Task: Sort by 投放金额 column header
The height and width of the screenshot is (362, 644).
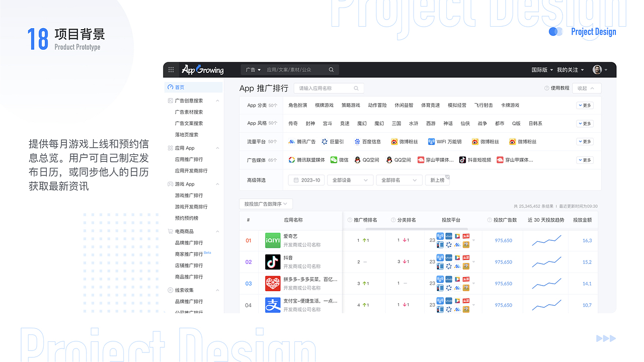Action: pyautogui.click(x=582, y=220)
